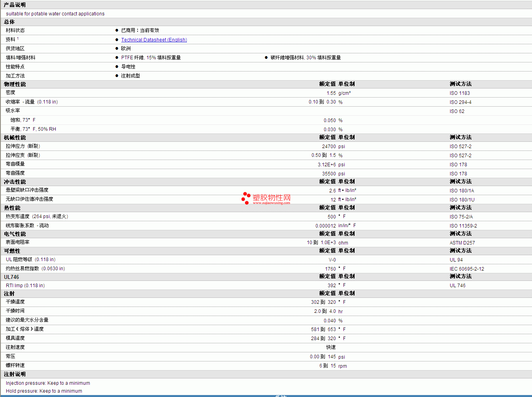The image size is (532, 397).
Task: Click the 产品说明 section header
Action: (15, 5)
